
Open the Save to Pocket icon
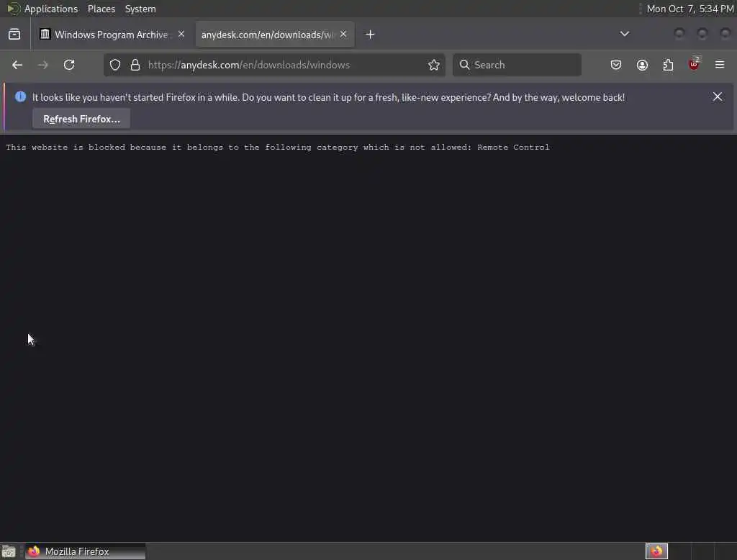coord(616,65)
